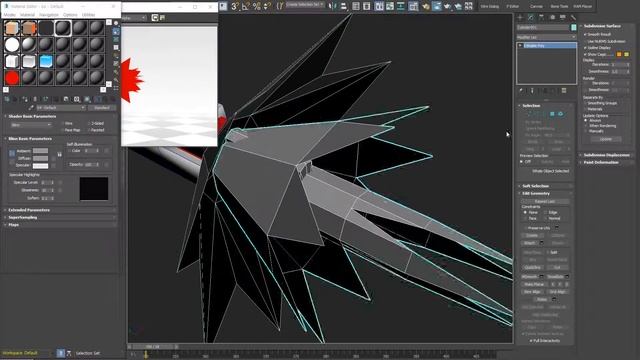
Task: Click the Attach button
Action: tap(529, 243)
